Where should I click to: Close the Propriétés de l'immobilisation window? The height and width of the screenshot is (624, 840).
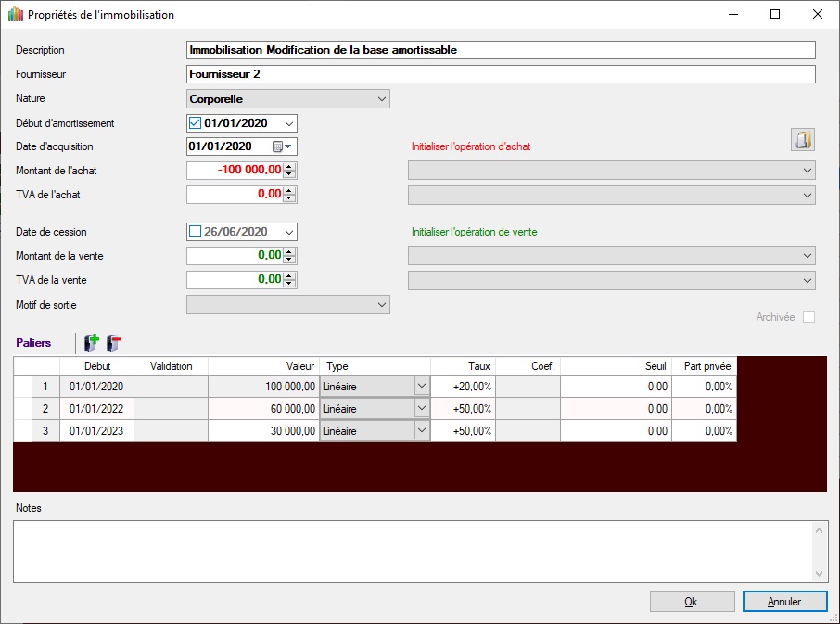pyautogui.click(x=818, y=15)
